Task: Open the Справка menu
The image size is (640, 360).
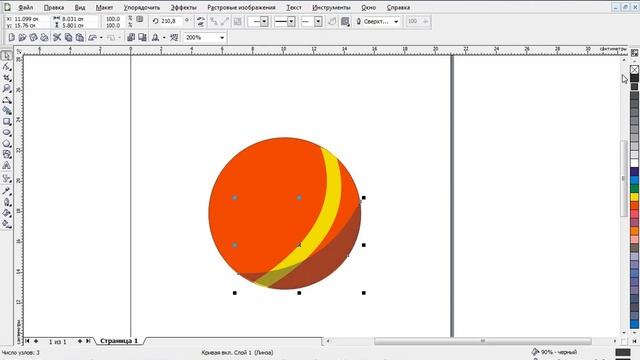Action: click(398, 7)
